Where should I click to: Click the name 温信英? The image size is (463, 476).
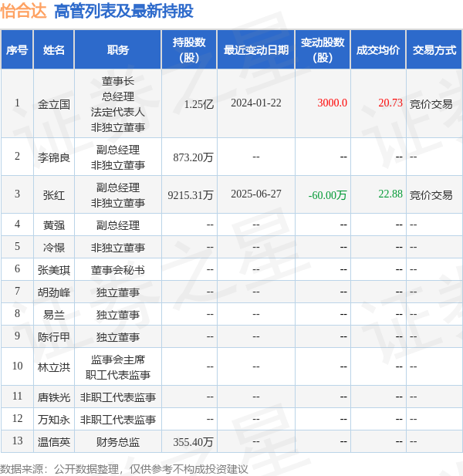(x=54, y=442)
